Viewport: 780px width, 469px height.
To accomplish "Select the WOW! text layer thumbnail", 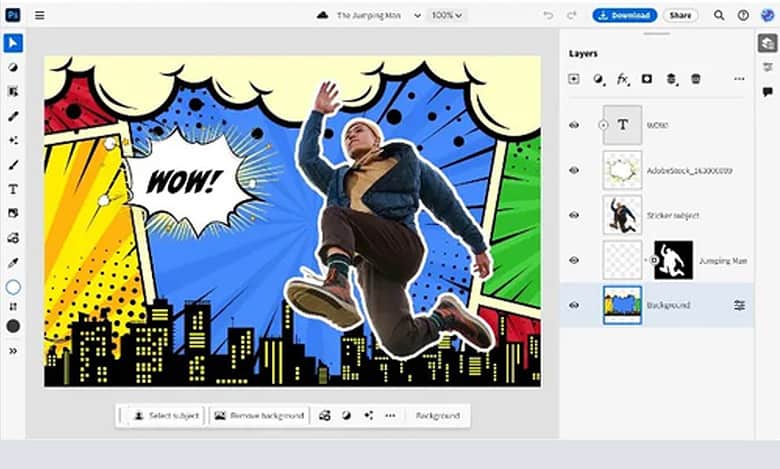I will 622,125.
